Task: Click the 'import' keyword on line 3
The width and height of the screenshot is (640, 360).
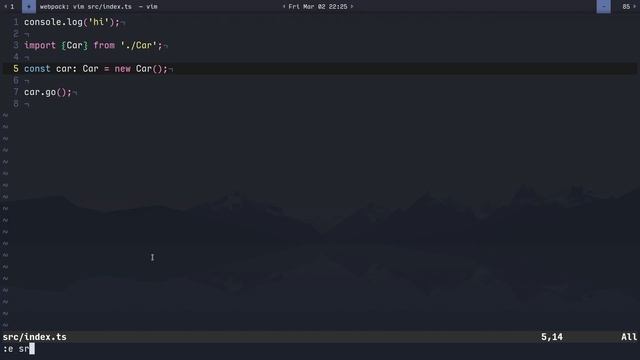Action: (40, 45)
